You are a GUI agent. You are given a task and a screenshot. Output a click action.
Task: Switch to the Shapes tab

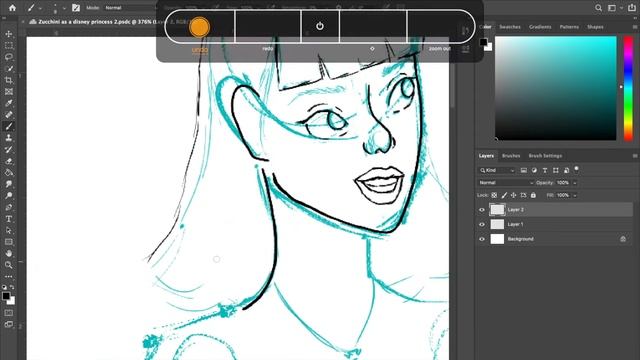[x=595, y=27]
